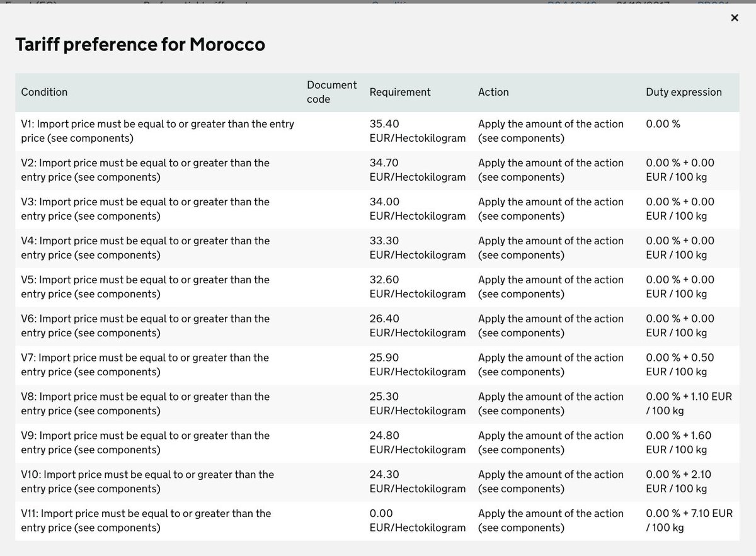Select the V3 import price condition text
Image resolution: width=756 pixels, height=556 pixels.
145,209
